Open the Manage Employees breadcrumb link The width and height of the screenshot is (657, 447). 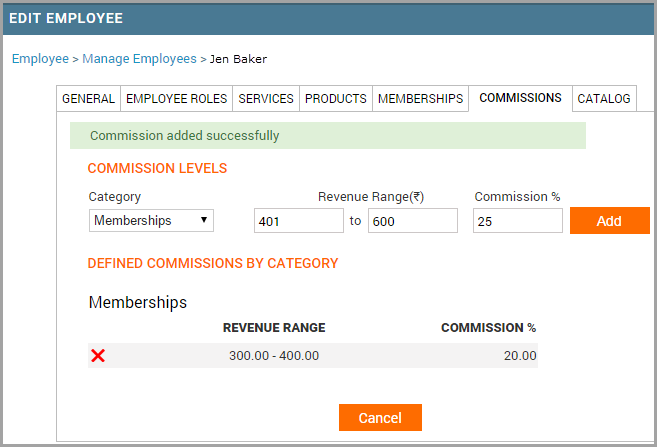(139, 59)
